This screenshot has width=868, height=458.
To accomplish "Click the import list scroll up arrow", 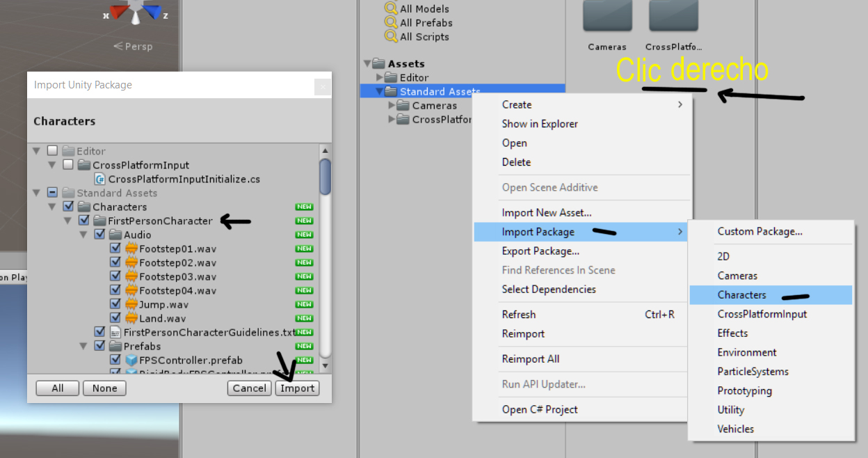I will 325,151.
